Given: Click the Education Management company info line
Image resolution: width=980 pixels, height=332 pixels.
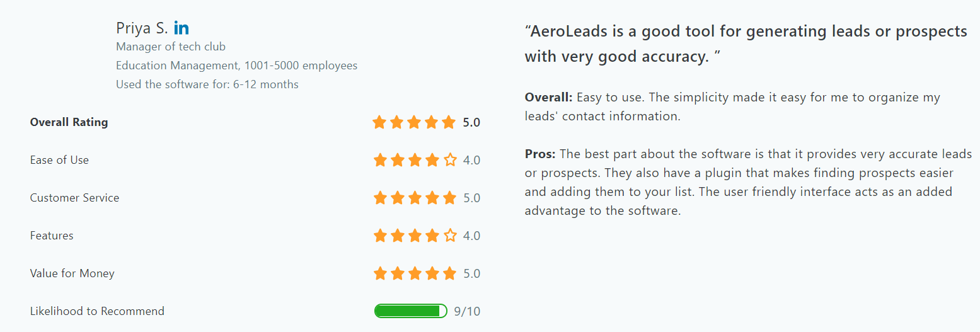Looking at the screenshot, I should (237, 66).
